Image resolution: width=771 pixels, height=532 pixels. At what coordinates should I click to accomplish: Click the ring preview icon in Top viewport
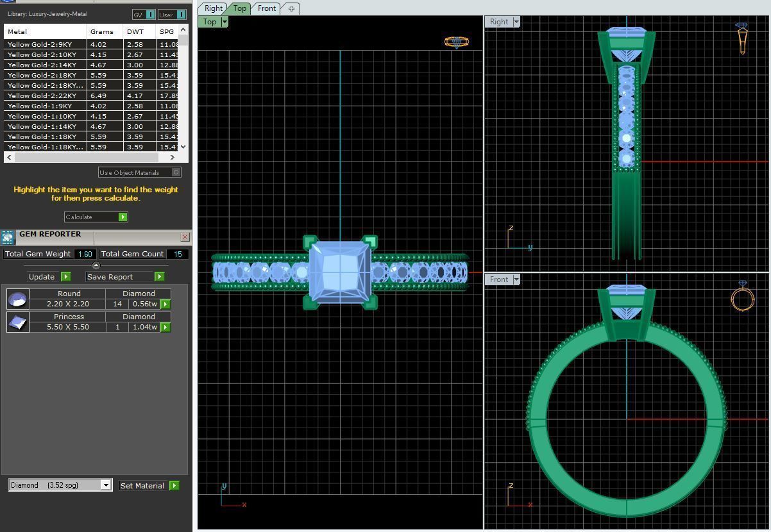[457, 42]
